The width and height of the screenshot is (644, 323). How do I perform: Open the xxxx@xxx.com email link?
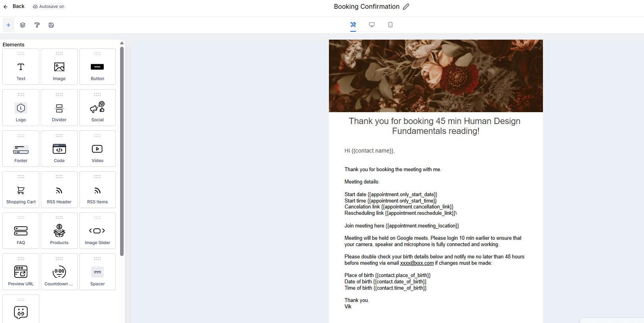click(417, 263)
